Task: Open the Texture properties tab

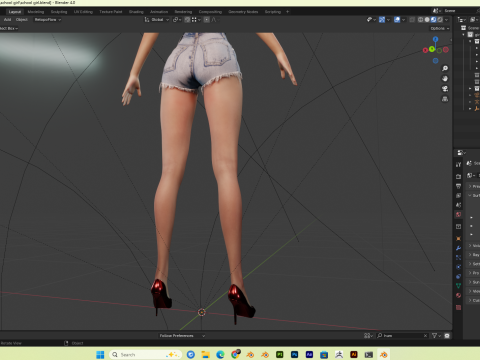Action: (x=458, y=307)
